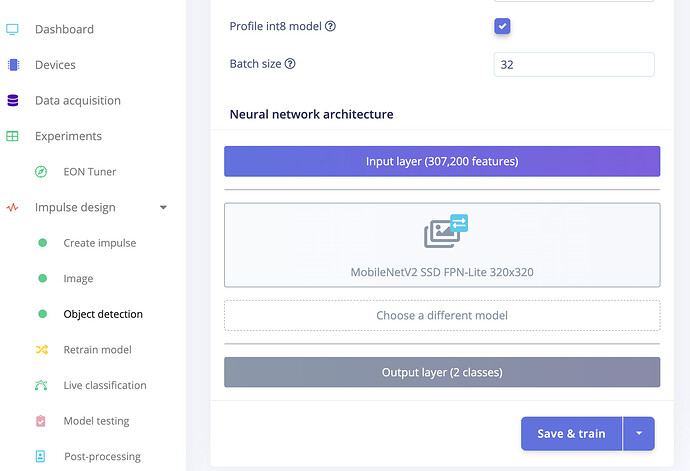This screenshot has height=471, width=690.
Task: Open the Create impulse menu item
Action: (99, 243)
